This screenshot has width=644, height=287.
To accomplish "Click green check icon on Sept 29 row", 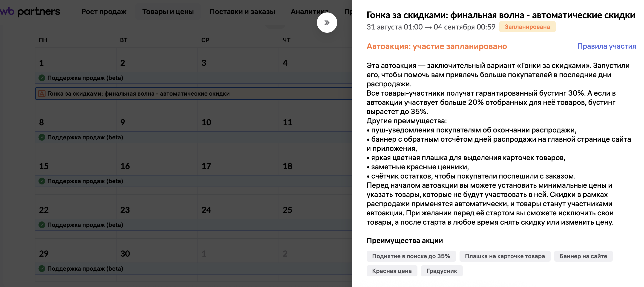I will point(42,269).
